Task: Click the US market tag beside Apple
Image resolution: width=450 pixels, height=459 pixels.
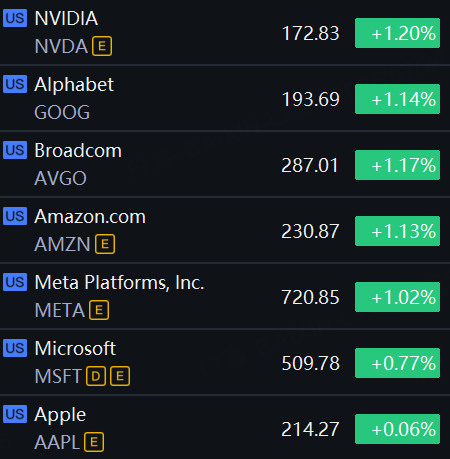Action: pos(15,414)
